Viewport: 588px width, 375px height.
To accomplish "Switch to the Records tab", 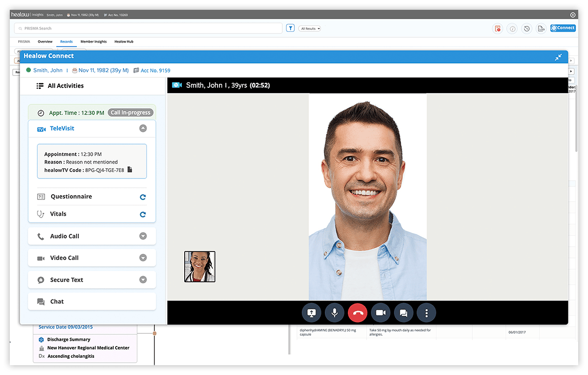I will [x=66, y=42].
